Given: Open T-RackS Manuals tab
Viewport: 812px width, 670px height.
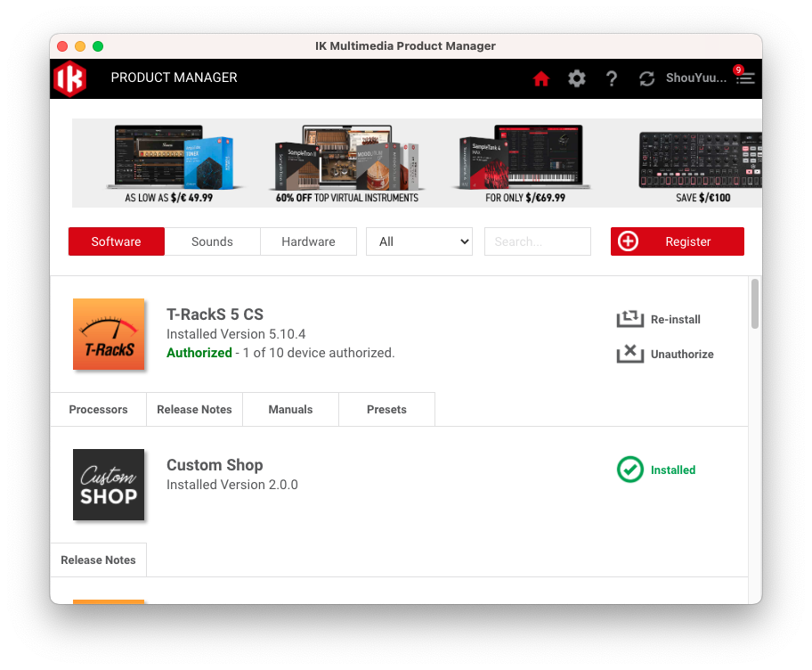Looking at the screenshot, I should (x=290, y=409).
